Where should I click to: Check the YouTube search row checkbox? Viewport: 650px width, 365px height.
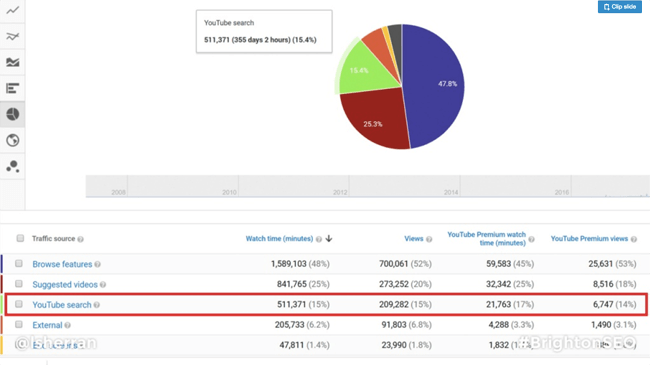pyautogui.click(x=19, y=304)
